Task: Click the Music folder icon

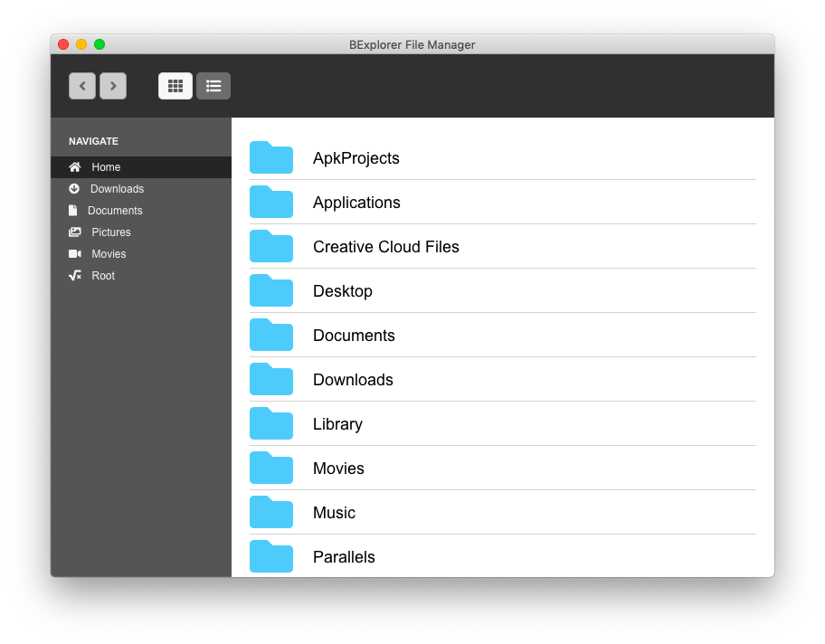Action: pyautogui.click(x=271, y=512)
